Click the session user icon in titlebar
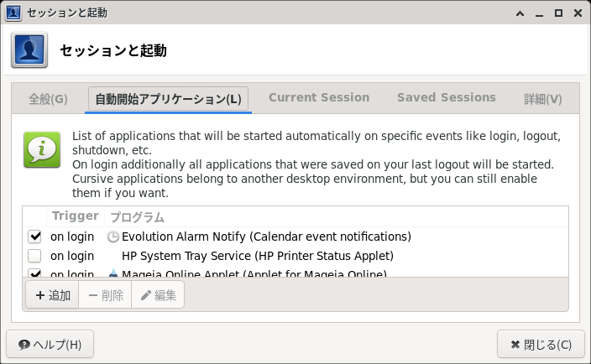The height and width of the screenshot is (364, 591). tap(13, 13)
